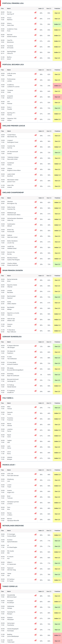Click the Portugal Primeira Liga heading

click(x=13, y=3)
